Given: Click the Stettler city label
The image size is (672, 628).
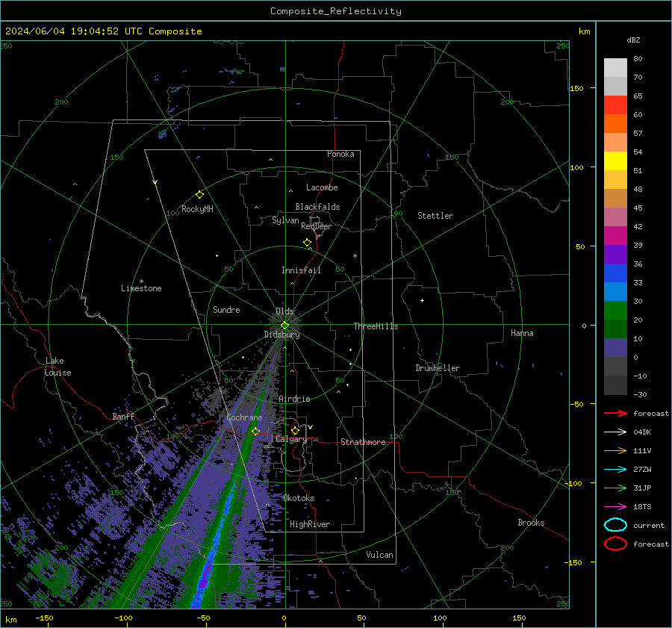Looking at the screenshot, I should [x=435, y=216].
